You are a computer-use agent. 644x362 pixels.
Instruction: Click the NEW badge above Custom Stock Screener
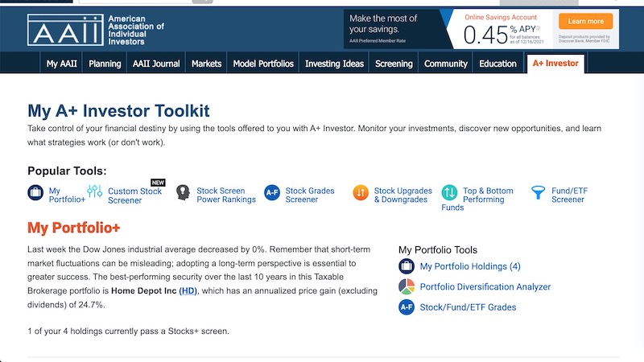(x=158, y=183)
